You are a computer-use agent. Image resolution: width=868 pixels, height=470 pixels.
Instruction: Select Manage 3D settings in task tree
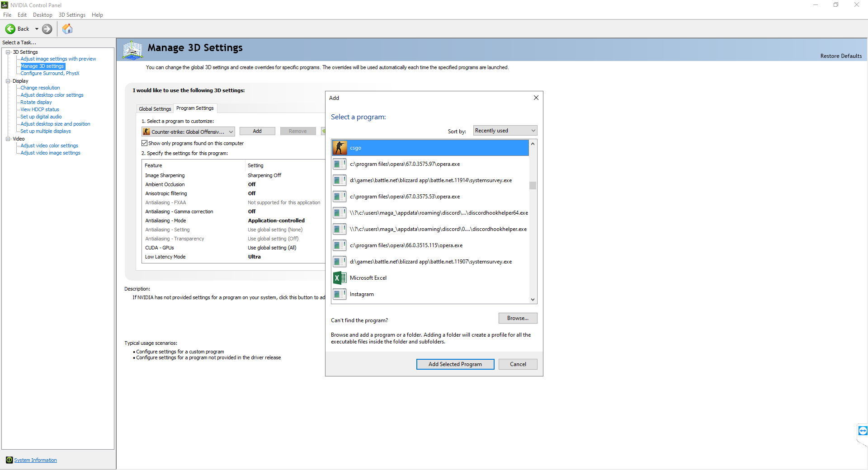coord(42,66)
